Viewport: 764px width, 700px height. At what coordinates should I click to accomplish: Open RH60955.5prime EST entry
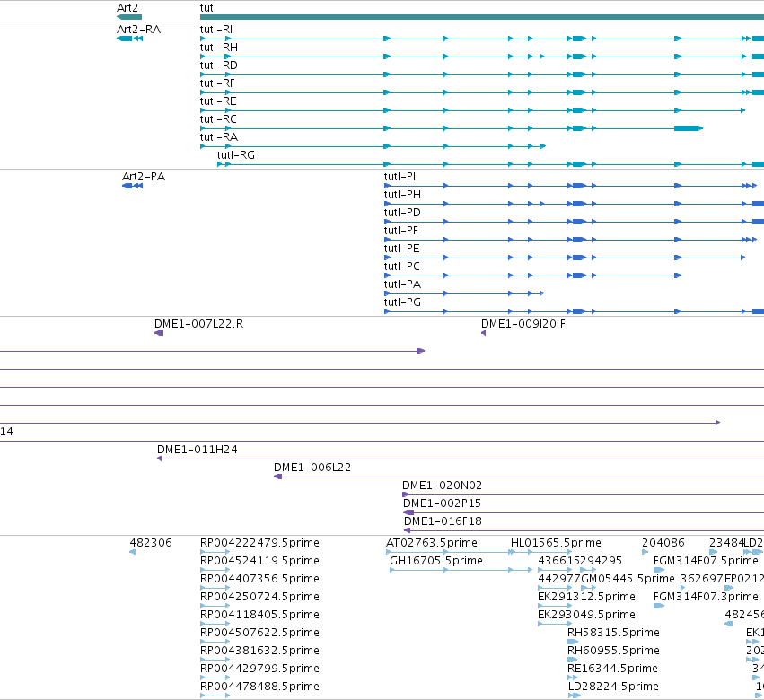(613, 651)
